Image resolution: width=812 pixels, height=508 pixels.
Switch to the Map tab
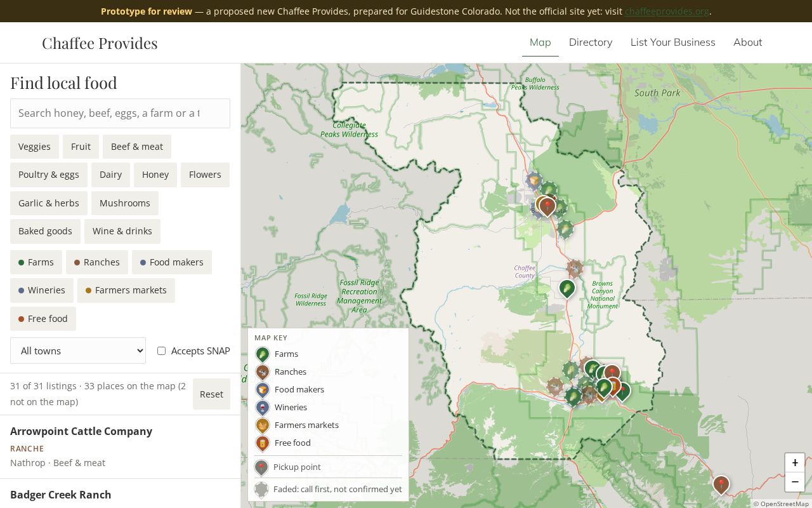pyautogui.click(x=540, y=43)
